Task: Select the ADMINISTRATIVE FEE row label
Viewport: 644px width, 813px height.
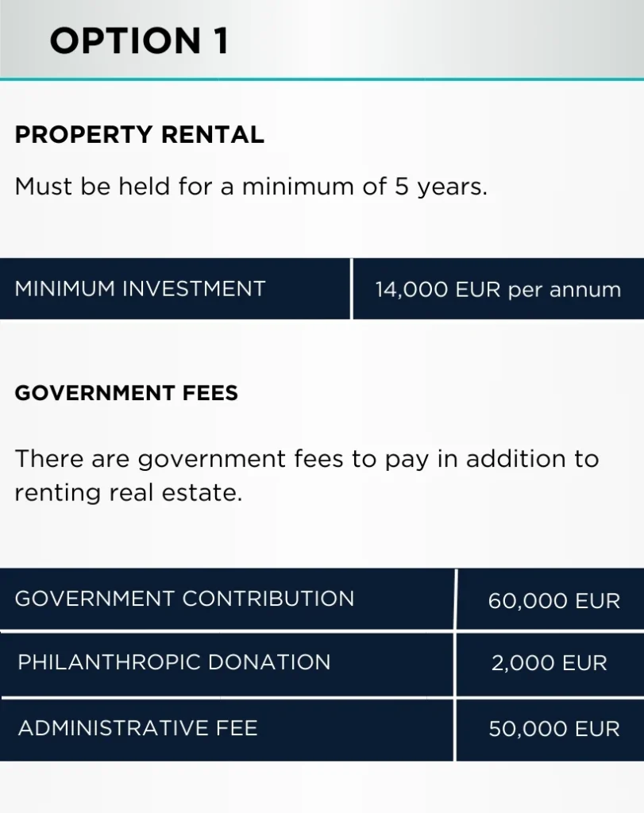Action: point(226,730)
